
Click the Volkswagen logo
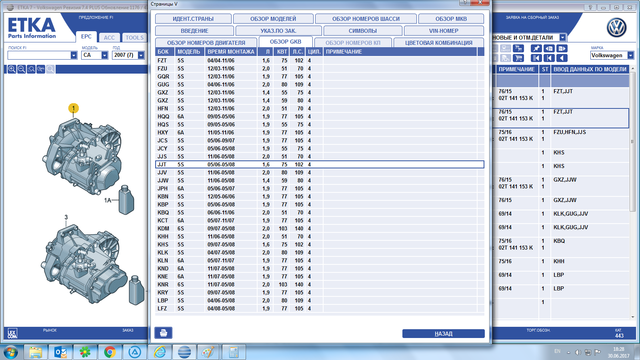[616, 28]
